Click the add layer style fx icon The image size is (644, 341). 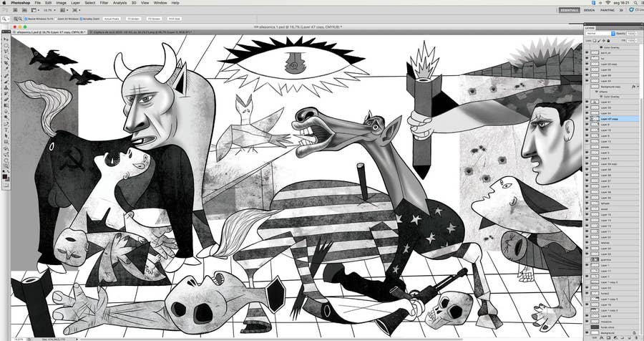602,337
